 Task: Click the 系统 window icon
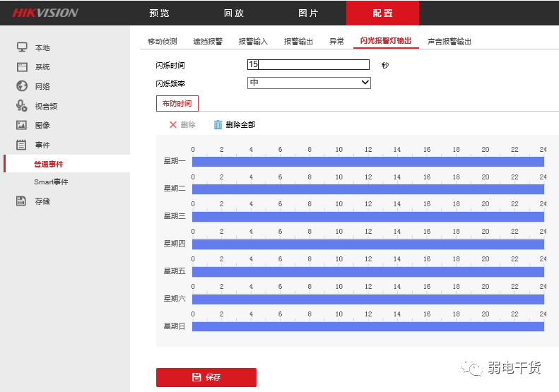point(22,66)
